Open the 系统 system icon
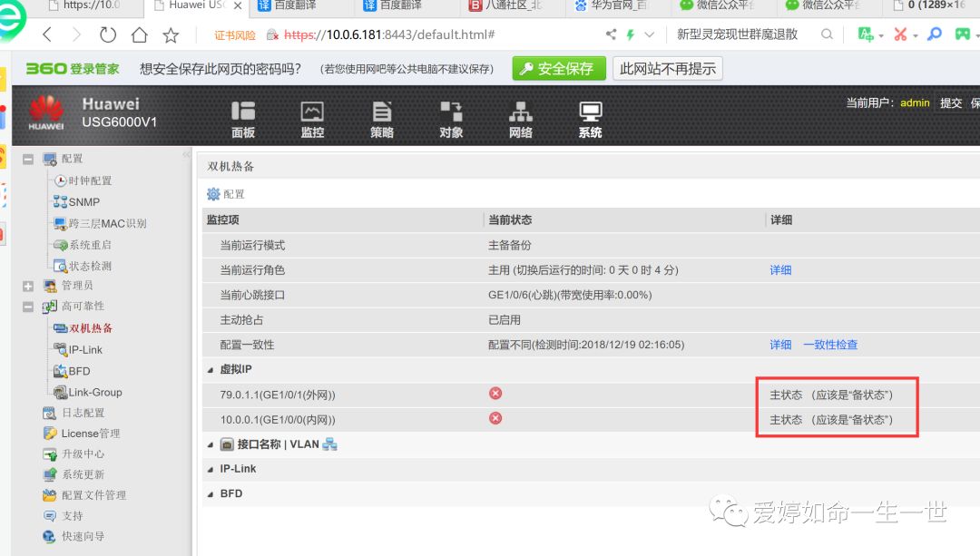Image resolution: width=980 pixels, height=556 pixels. pos(590,119)
